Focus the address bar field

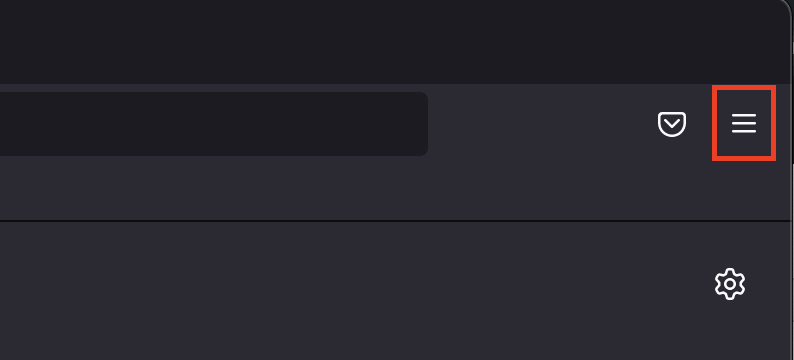click(214, 124)
